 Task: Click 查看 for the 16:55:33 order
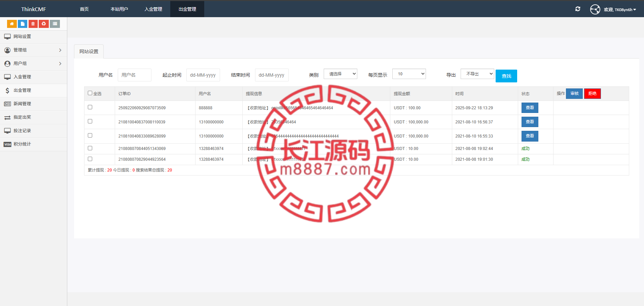[530, 136]
